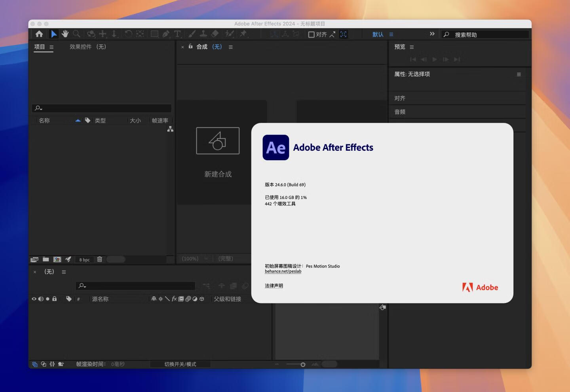The image size is (570, 392).
Task: Open the project flowchart icon
Action: click(170, 129)
